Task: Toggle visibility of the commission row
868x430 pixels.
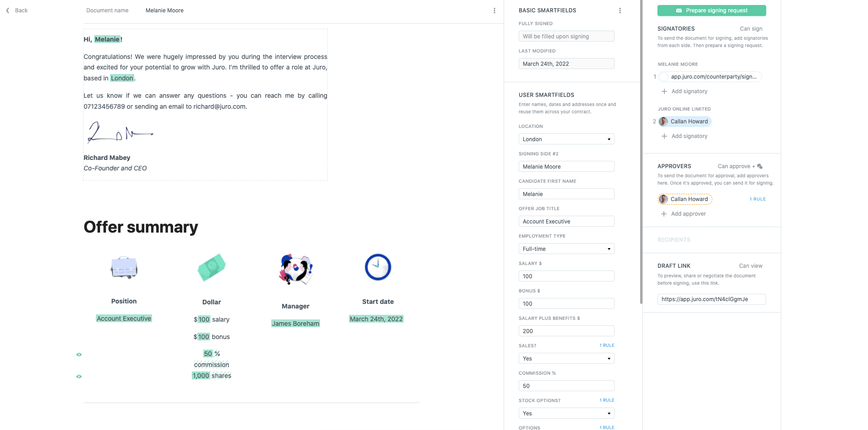Action: 79,354
